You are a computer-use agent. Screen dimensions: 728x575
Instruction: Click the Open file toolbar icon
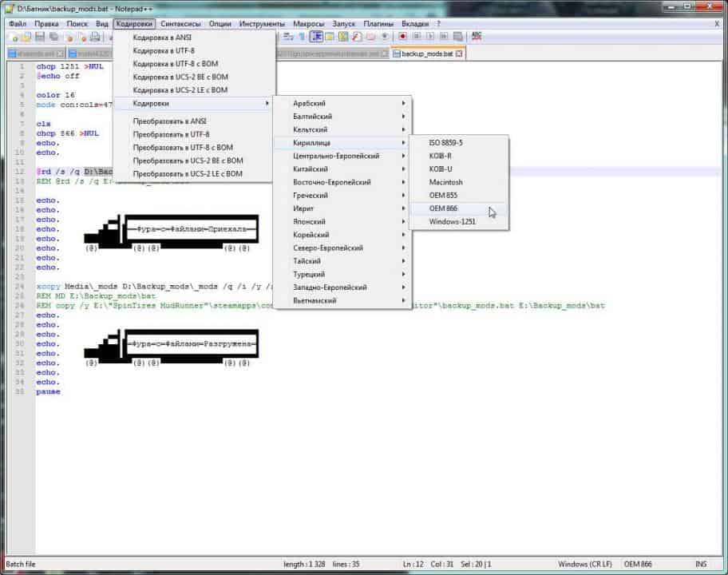(26, 37)
